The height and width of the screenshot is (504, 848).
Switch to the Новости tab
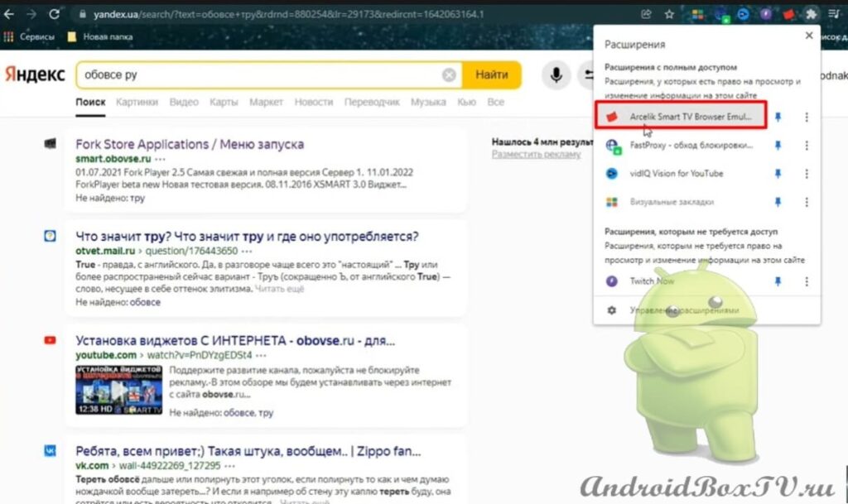314,102
